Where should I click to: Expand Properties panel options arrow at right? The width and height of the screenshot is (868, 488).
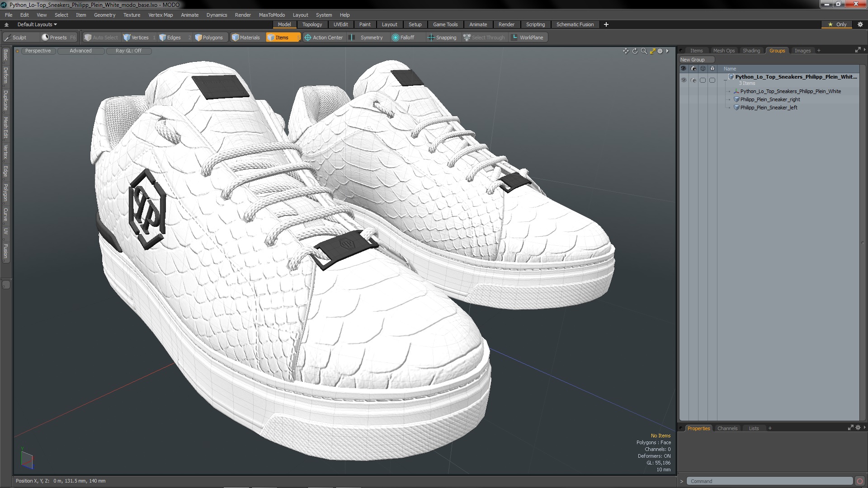tap(864, 427)
